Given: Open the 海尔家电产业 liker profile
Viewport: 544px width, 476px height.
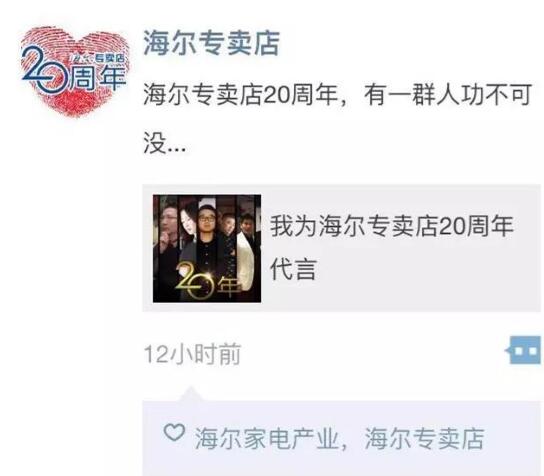Looking at the screenshot, I should click(267, 438).
